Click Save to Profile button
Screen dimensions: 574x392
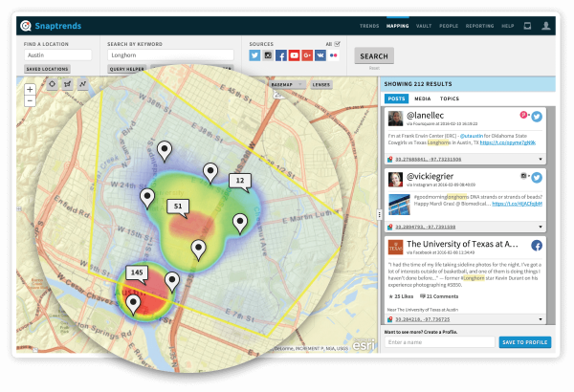[x=525, y=342]
